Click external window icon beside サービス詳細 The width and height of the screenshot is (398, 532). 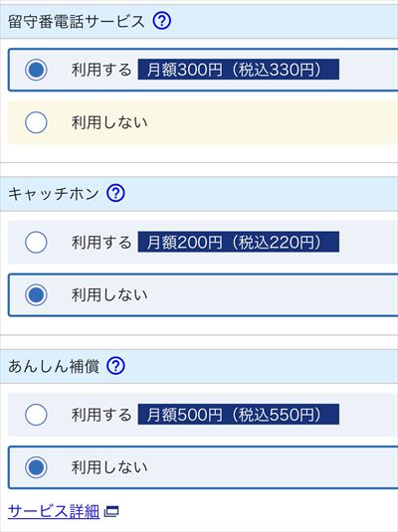click(111, 511)
